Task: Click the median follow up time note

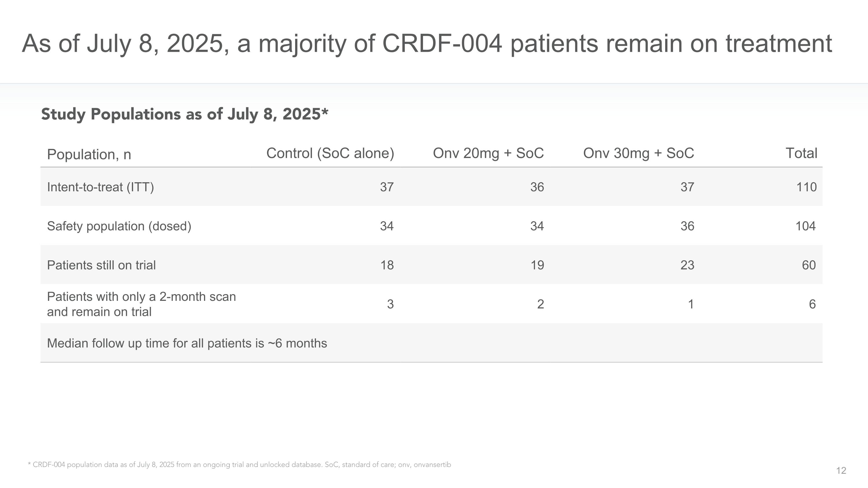Action: (187, 343)
